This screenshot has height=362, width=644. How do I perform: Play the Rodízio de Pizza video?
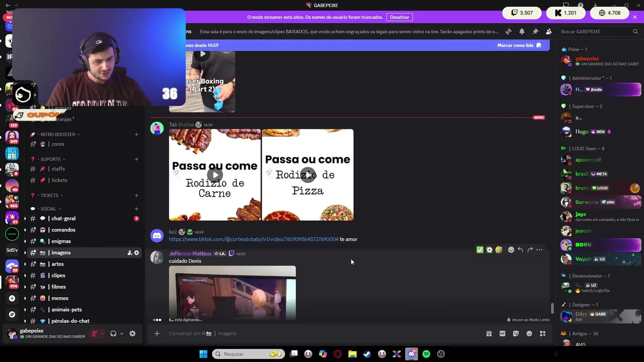point(308,175)
